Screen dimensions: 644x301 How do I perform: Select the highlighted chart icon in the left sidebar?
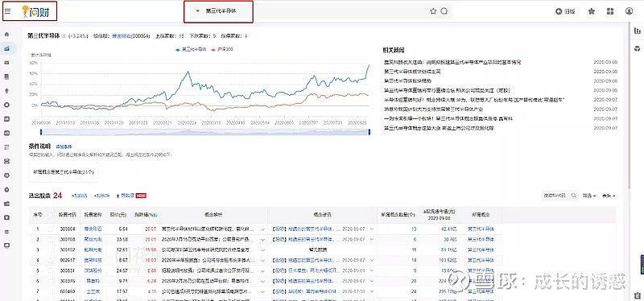point(6,48)
